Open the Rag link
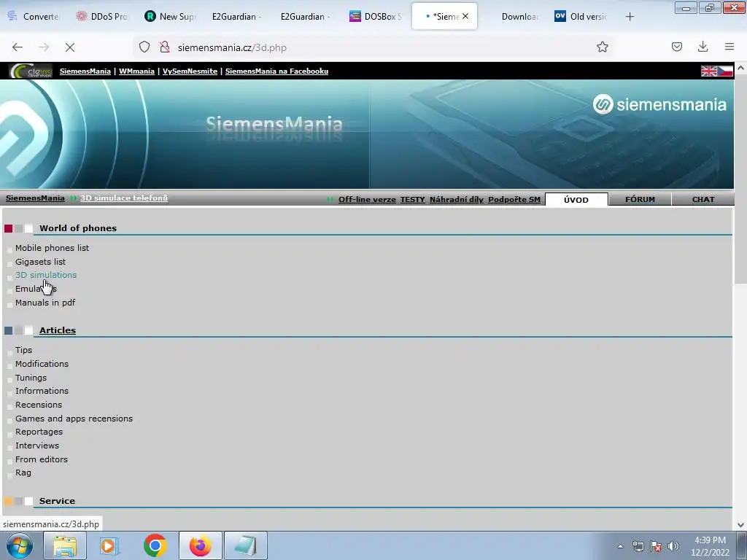Image resolution: width=747 pixels, height=560 pixels. (23, 472)
